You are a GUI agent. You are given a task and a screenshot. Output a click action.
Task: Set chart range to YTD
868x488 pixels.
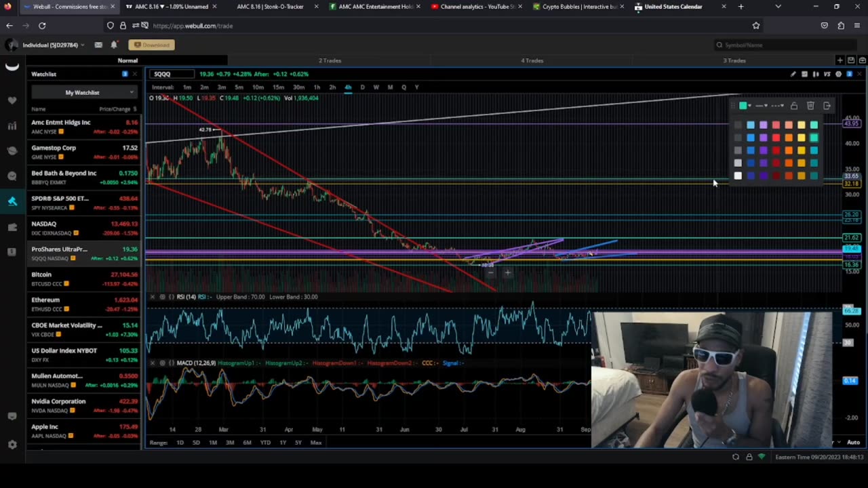click(265, 443)
